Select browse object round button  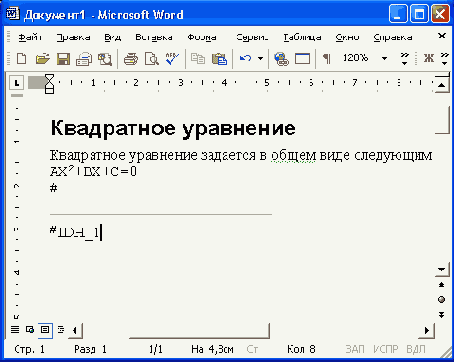point(442,300)
